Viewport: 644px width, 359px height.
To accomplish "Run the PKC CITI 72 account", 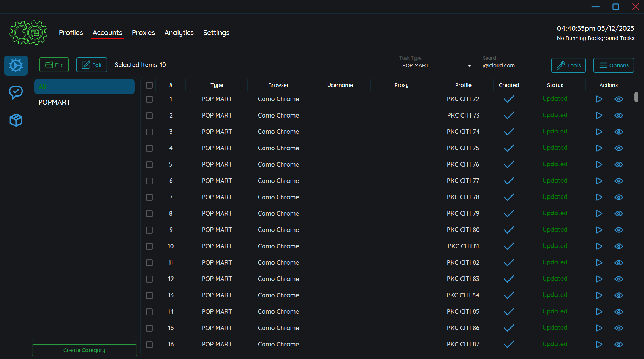I will pos(599,99).
